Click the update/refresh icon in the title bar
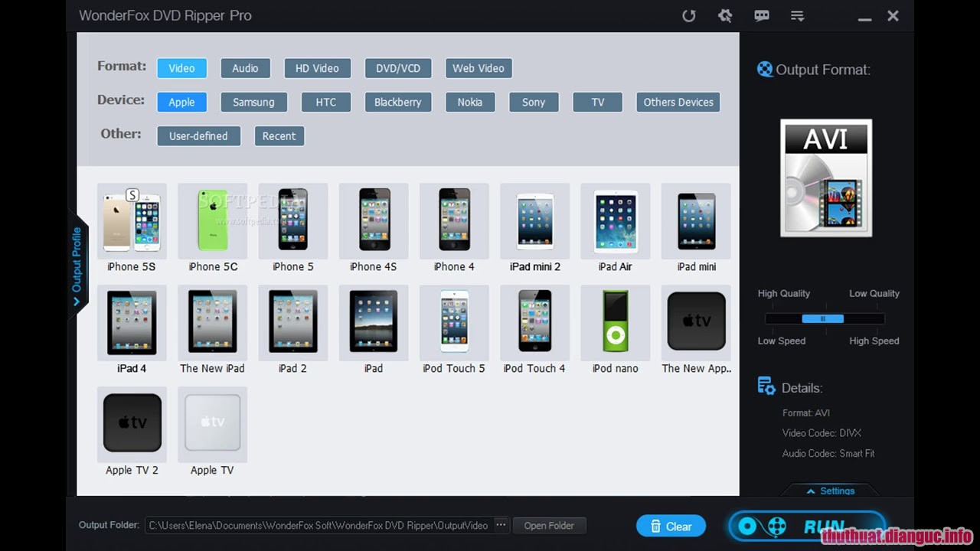Screen dimensions: 980x551 tap(688, 15)
